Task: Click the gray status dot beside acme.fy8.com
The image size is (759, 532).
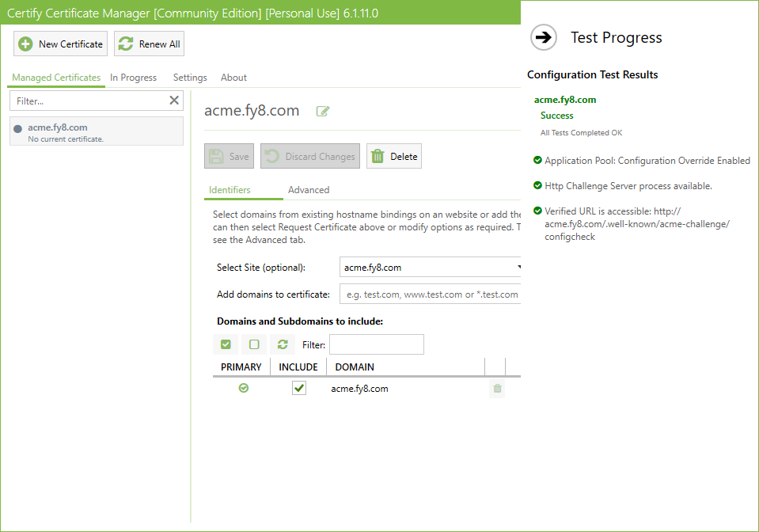Action: (x=18, y=129)
